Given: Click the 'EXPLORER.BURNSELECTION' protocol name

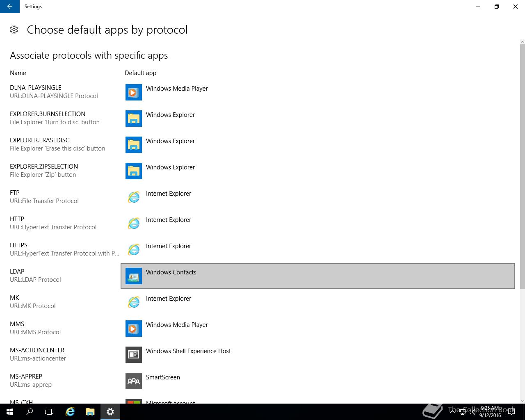Looking at the screenshot, I should 48,114.
